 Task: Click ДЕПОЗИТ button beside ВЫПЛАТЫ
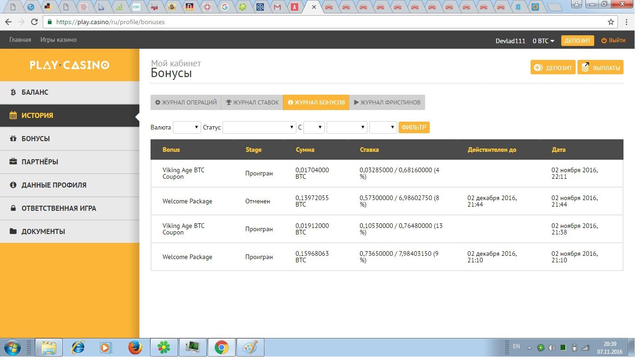[x=553, y=67]
